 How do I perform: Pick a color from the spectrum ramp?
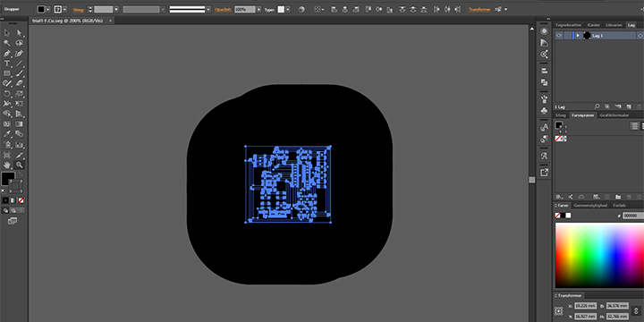point(599,256)
